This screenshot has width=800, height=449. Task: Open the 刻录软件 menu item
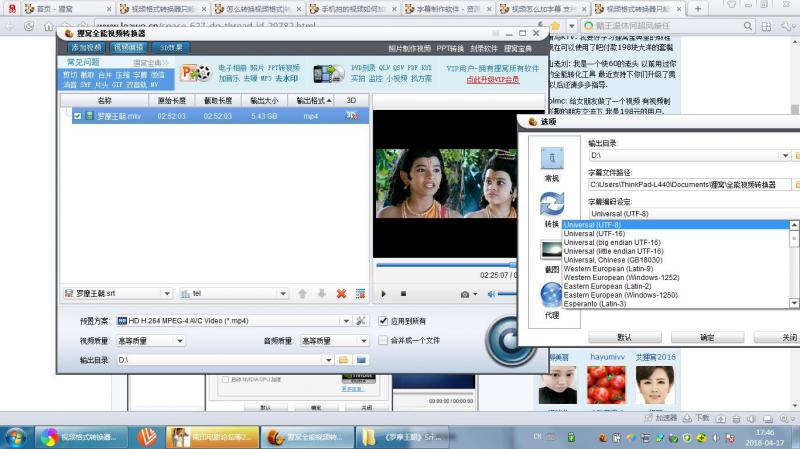pyautogui.click(x=484, y=48)
